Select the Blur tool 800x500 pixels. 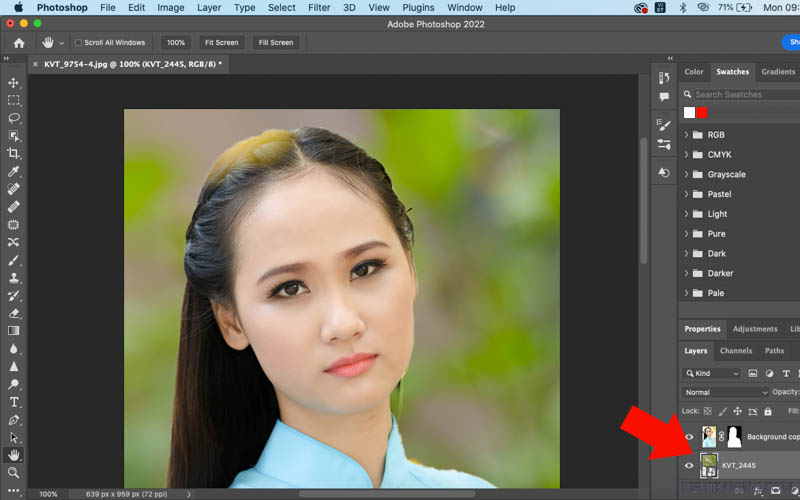pos(14,349)
